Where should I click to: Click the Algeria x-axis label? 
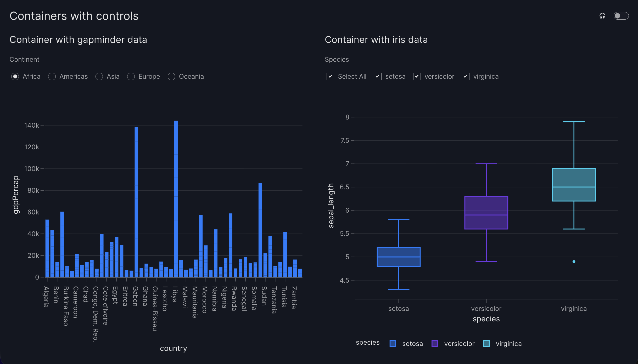tap(46, 297)
